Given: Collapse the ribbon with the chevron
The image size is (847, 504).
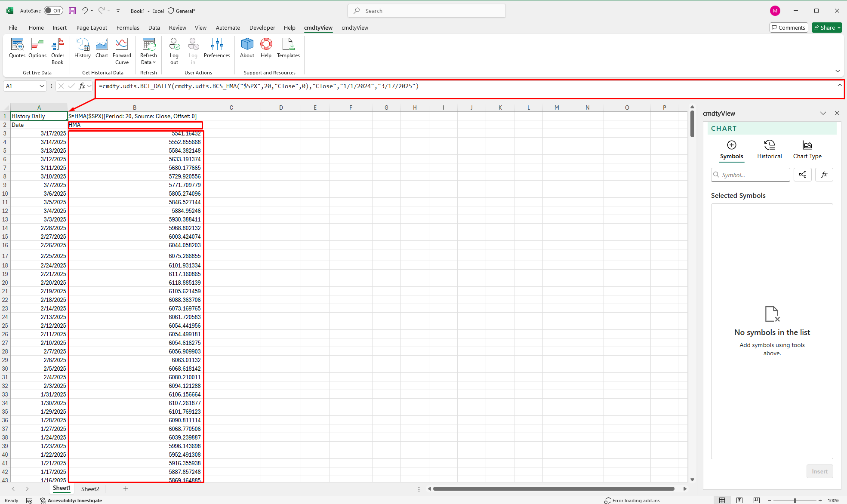Looking at the screenshot, I should [x=838, y=71].
